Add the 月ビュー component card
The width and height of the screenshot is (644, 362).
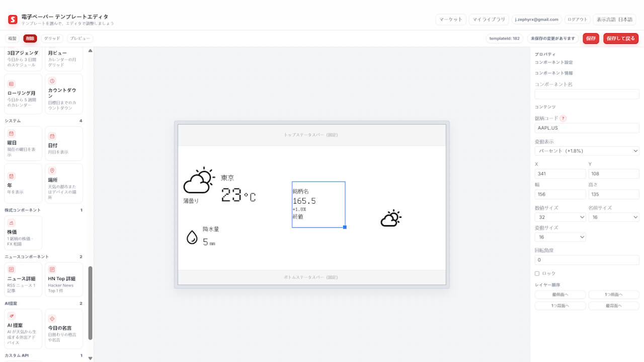pyautogui.click(x=64, y=59)
